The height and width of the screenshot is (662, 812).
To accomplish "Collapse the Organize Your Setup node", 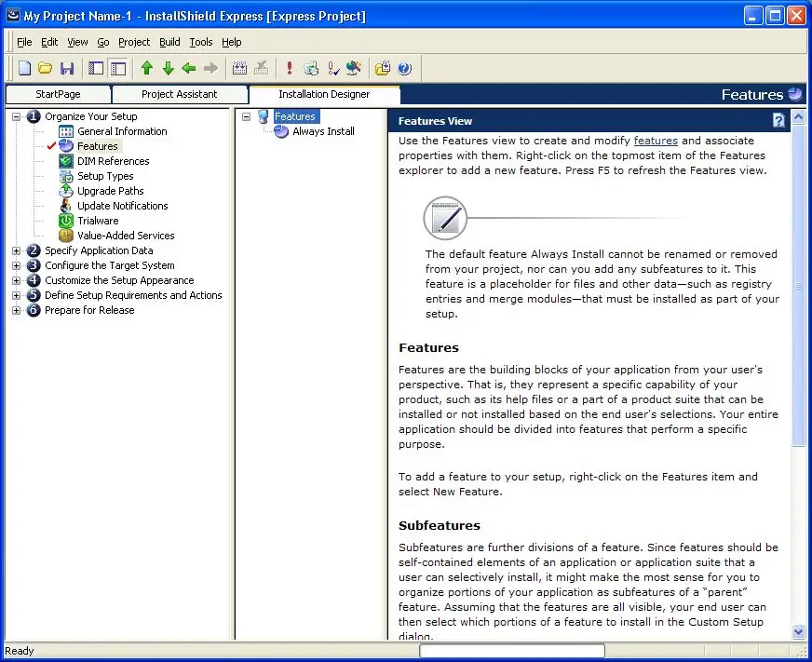I will (x=16, y=116).
